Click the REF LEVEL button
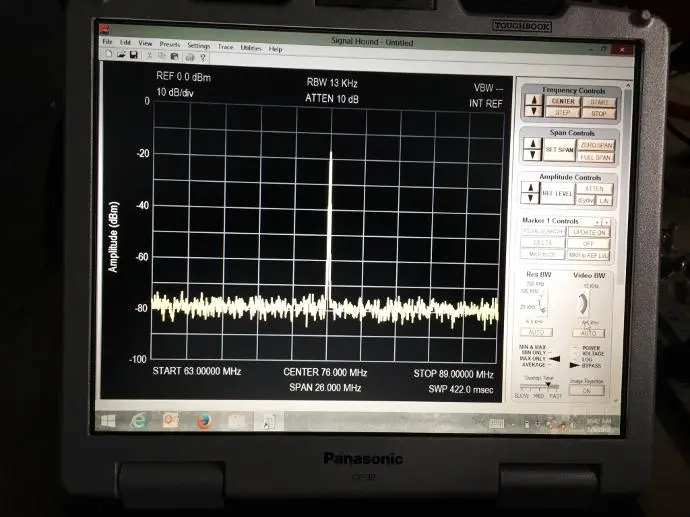Image resolution: width=690 pixels, height=517 pixels. point(557,194)
